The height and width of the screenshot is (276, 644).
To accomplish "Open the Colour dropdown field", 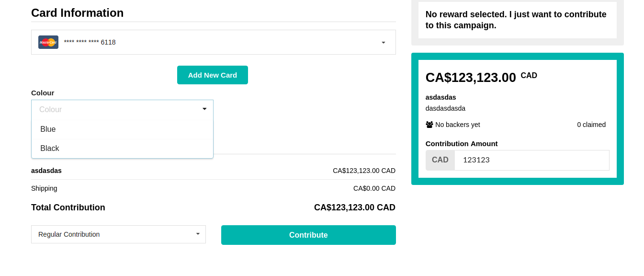I will tap(122, 109).
